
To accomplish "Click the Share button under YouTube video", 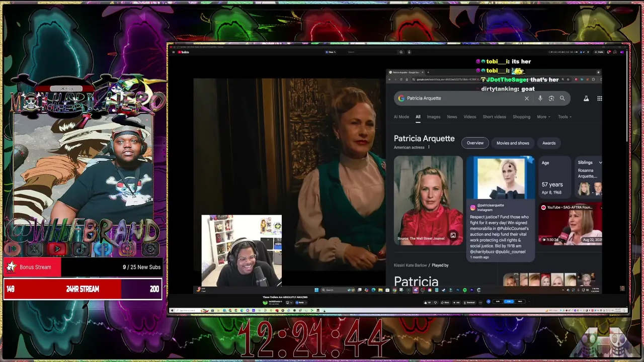I will click(x=445, y=302).
